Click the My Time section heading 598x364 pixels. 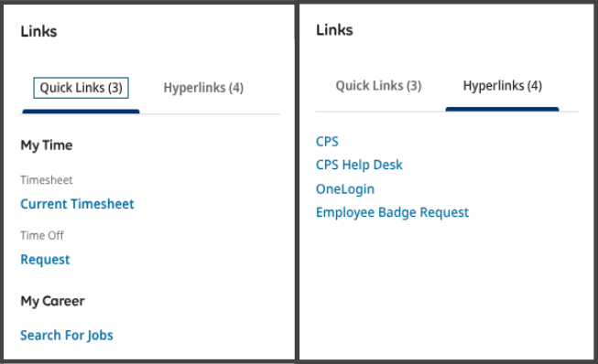[47, 145]
